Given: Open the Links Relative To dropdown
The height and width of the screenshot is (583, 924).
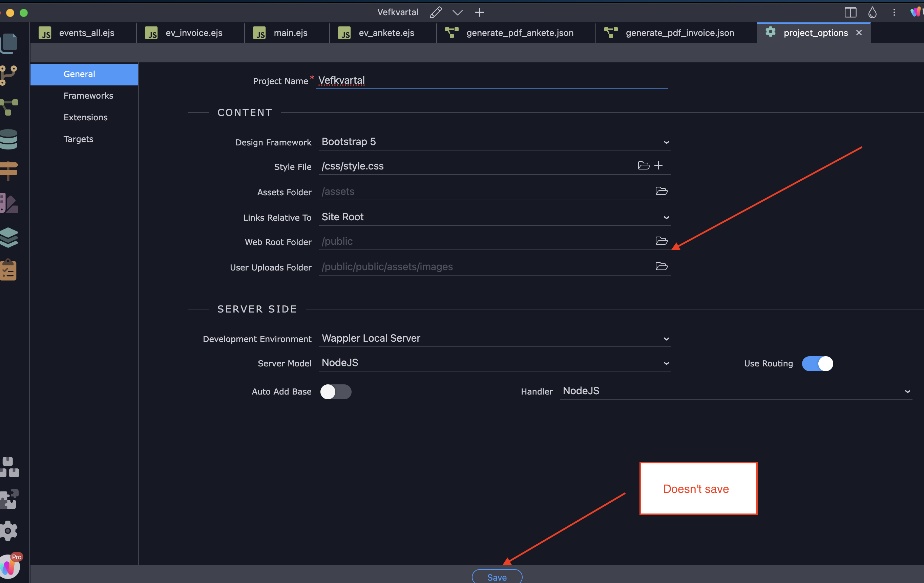Looking at the screenshot, I should click(x=495, y=217).
